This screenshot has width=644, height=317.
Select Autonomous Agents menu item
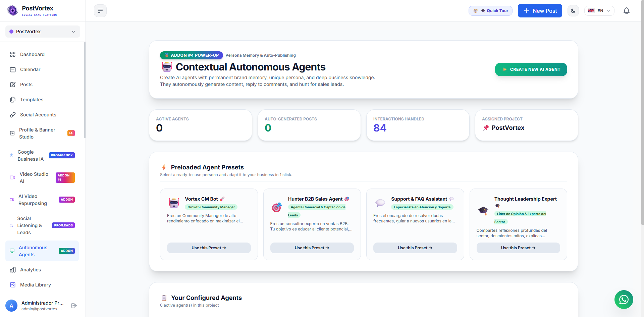tap(42, 251)
